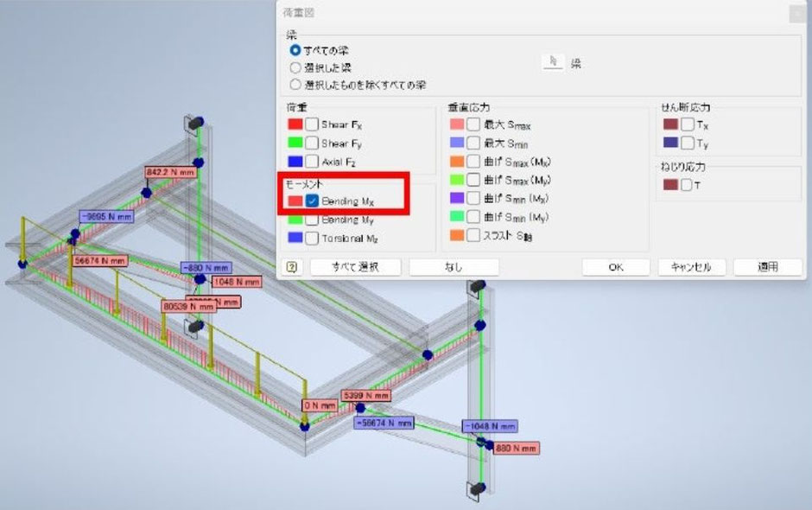Enable the Tx shear stress checkbox
This screenshot has height=510, width=812.
tap(688, 124)
